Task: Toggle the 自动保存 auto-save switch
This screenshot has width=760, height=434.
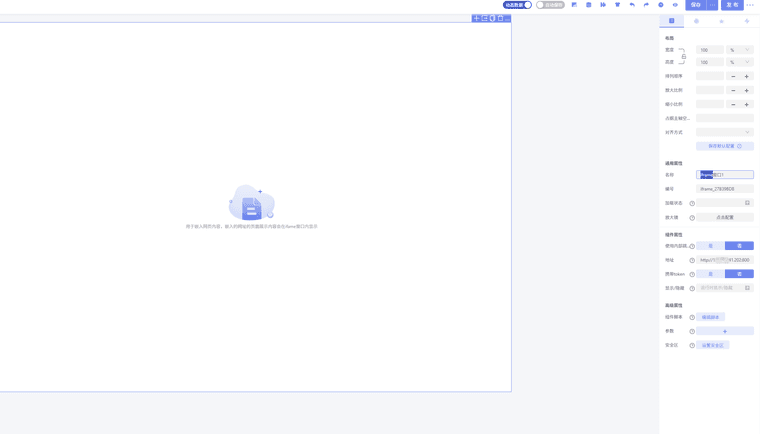Action: [x=550, y=5]
